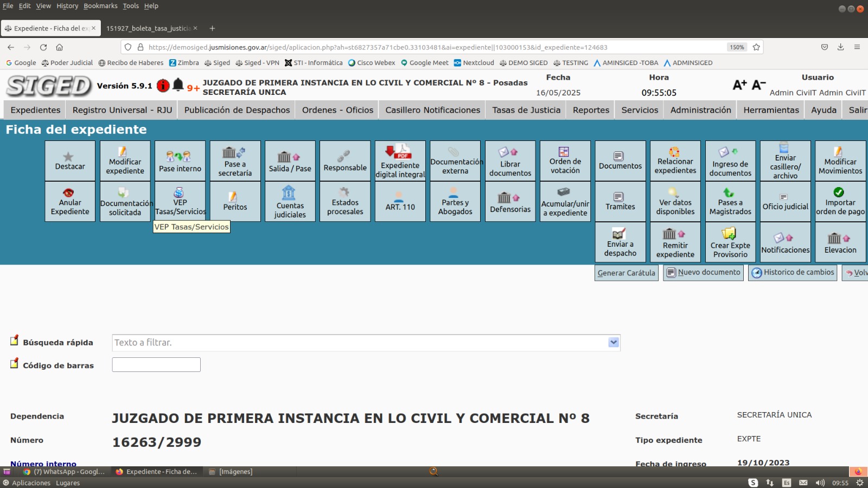Open Estados procesales tile

pos(345,202)
